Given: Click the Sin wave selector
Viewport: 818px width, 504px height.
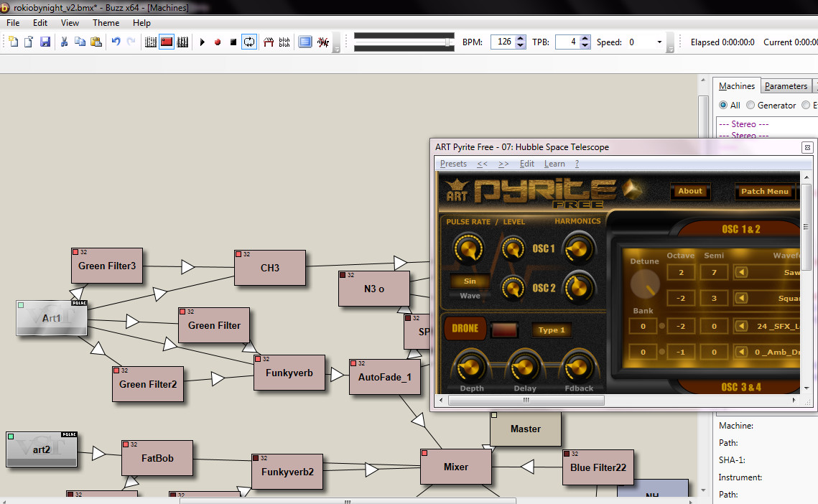Looking at the screenshot, I should tap(470, 281).
